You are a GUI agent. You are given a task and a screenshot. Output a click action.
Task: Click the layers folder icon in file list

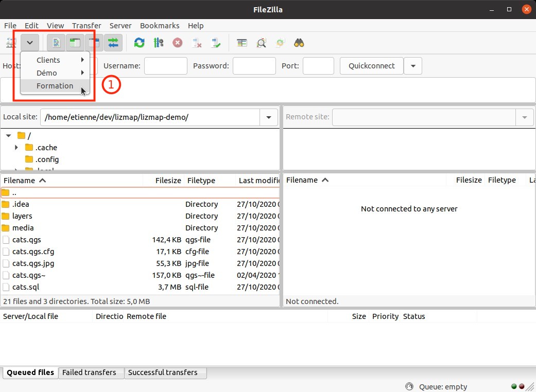pos(6,216)
